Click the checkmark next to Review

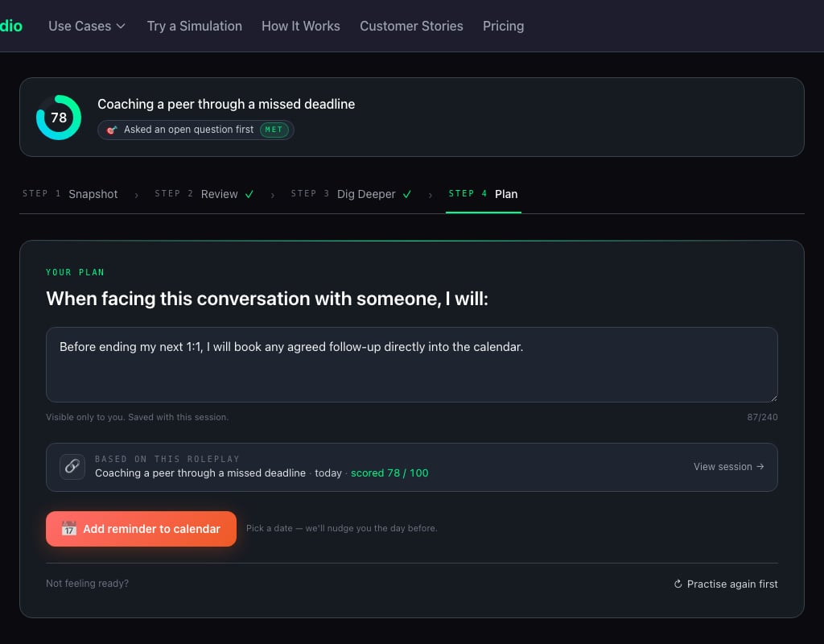pos(249,195)
